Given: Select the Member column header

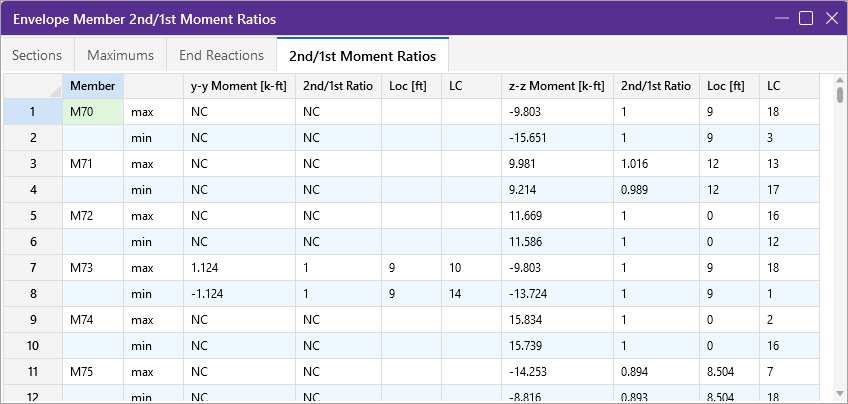Looking at the screenshot, I should [x=93, y=86].
